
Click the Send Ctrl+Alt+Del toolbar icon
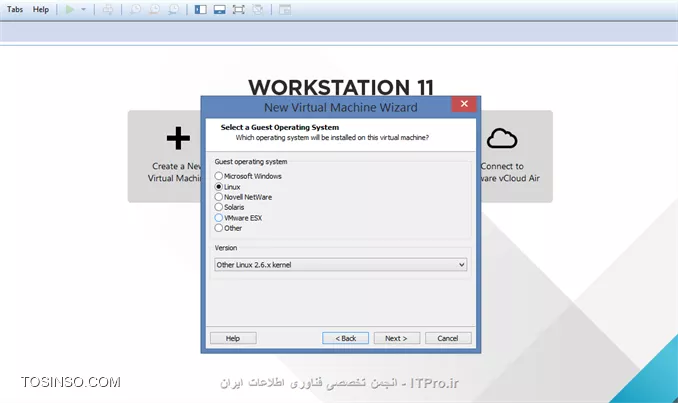pyautogui.click(x=108, y=10)
